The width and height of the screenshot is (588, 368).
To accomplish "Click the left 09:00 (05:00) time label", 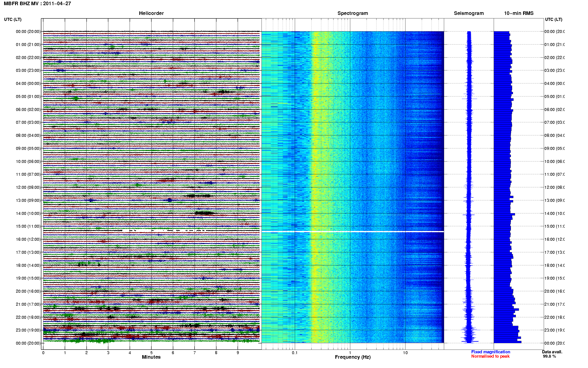I will click(x=28, y=148).
